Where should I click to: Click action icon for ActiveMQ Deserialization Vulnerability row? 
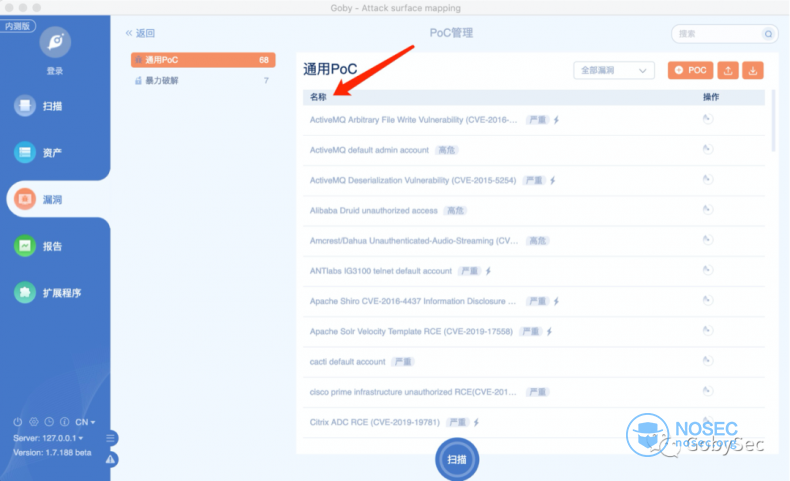coord(708,179)
